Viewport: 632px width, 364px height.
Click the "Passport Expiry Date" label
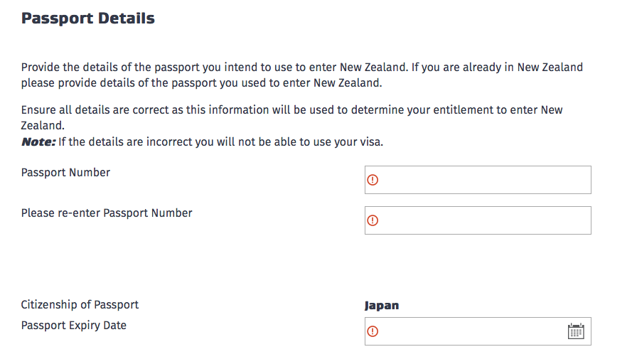pyautogui.click(x=73, y=326)
